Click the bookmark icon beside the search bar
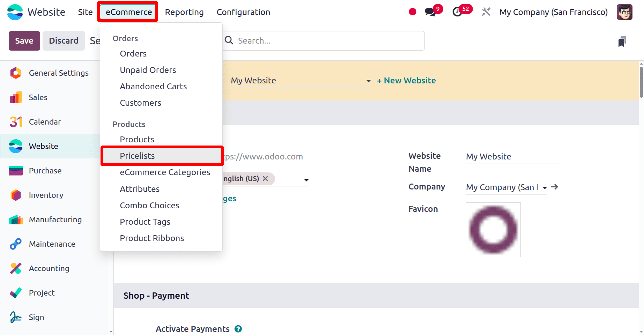Viewport: 644px width, 335px height. click(x=622, y=41)
